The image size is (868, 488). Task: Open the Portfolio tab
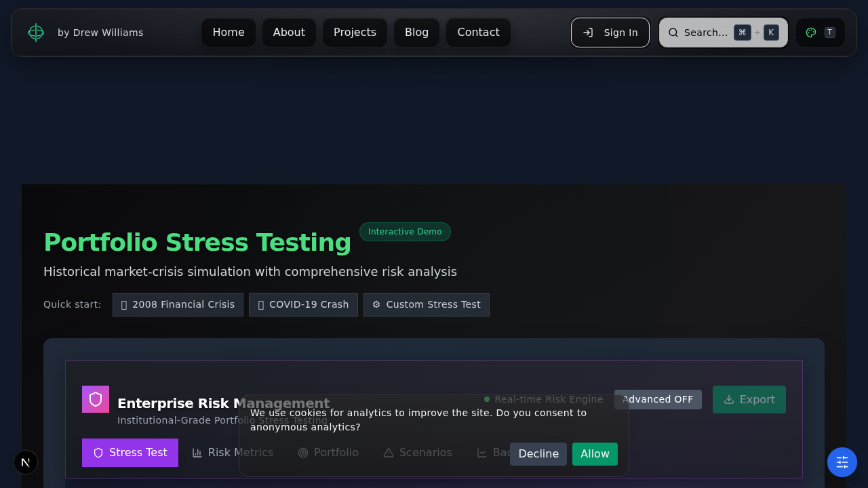tap(328, 452)
